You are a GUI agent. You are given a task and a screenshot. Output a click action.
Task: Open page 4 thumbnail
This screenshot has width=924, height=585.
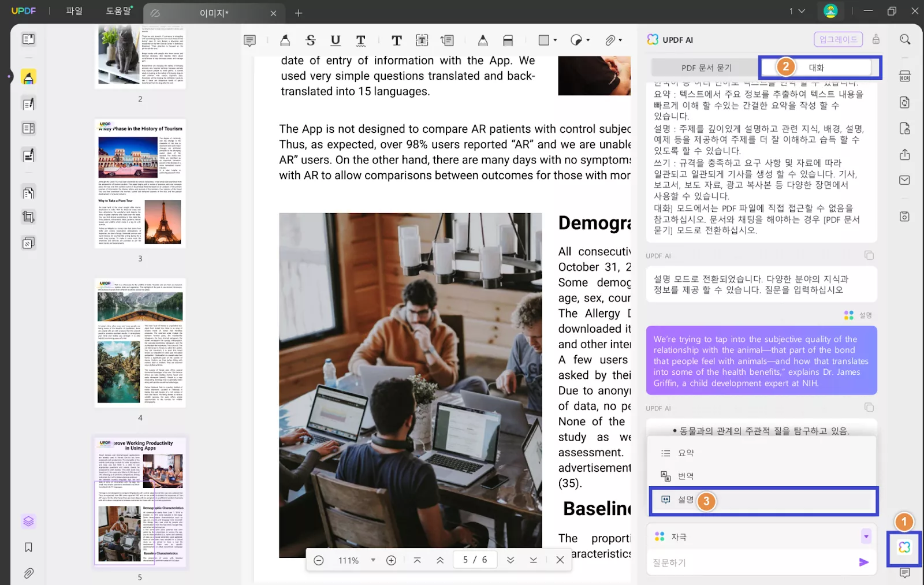point(140,343)
